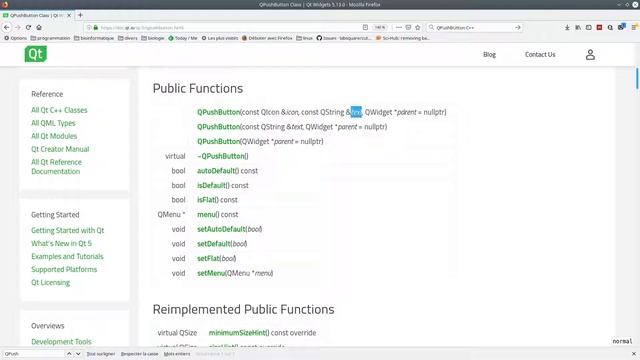
Task: Open Qt Licensing link
Action: pos(50,283)
